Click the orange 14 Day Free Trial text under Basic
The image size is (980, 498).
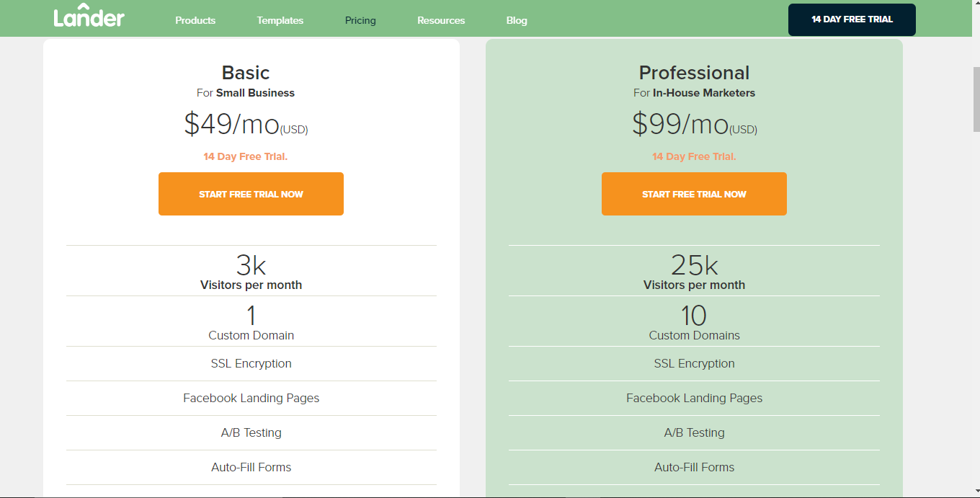click(x=245, y=156)
